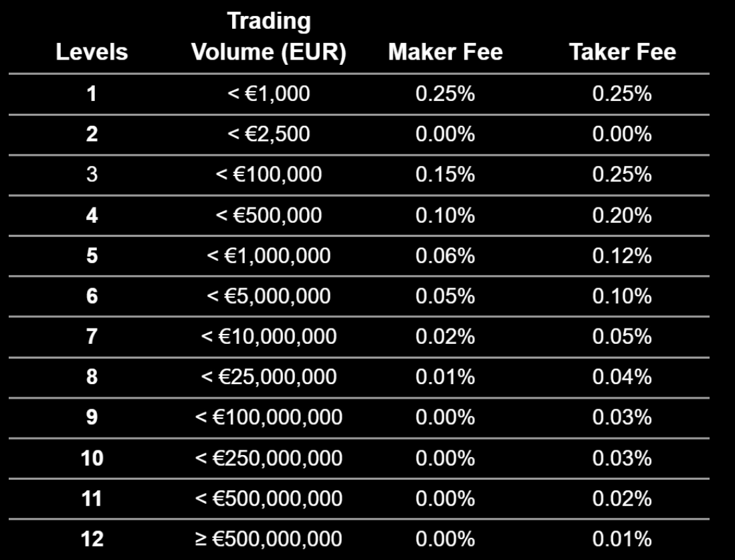Click the 0.20% taker fee in level 4
The width and height of the screenshot is (735, 560).
click(622, 215)
